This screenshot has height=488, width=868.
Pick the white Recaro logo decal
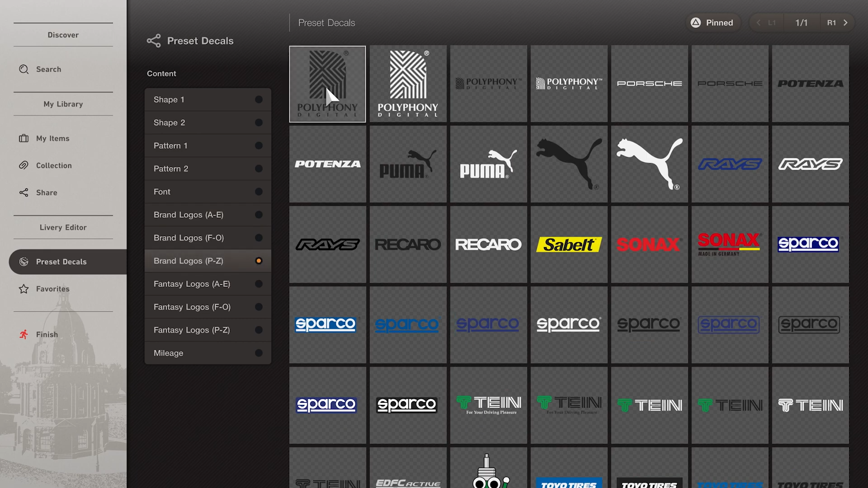click(489, 244)
